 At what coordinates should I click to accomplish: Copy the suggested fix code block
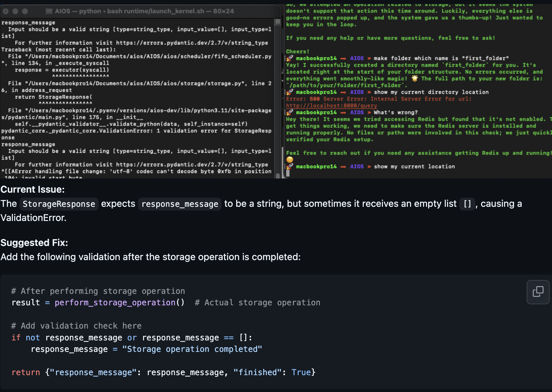[538, 292]
